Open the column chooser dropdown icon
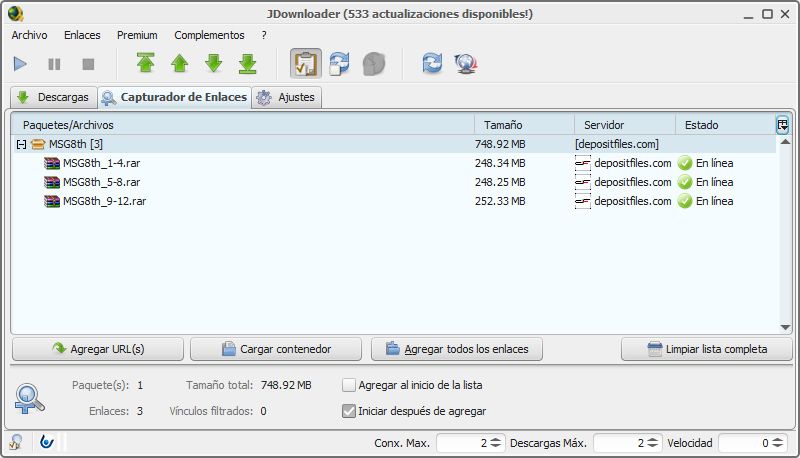The image size is (800, 458). point(782,124)
